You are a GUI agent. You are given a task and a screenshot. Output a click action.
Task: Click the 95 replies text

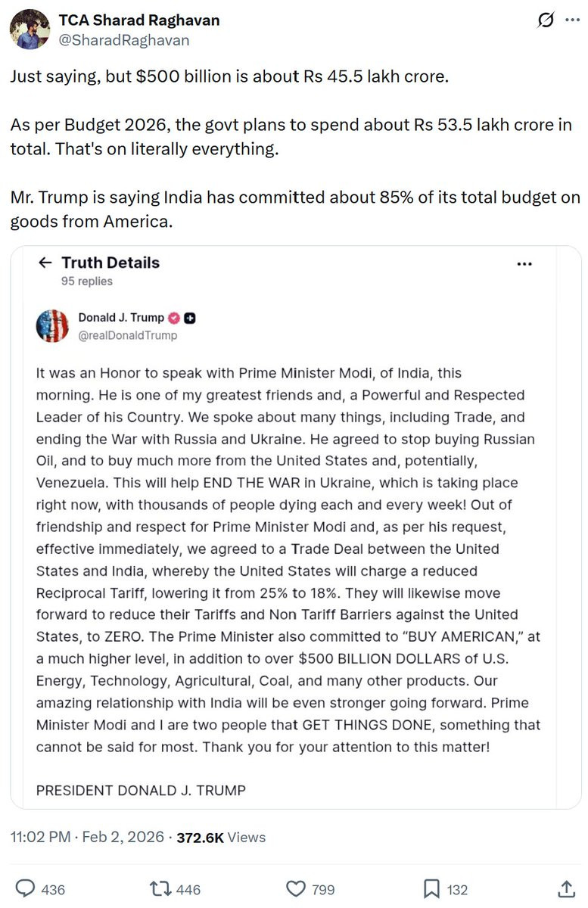click(x=87, y=281)
